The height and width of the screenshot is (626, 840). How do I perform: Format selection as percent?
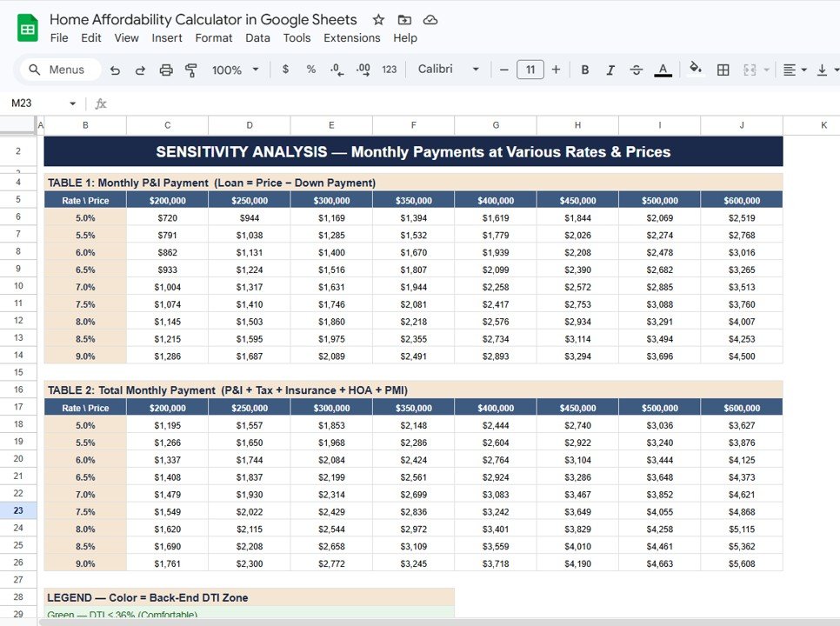(x=310, y=70)
